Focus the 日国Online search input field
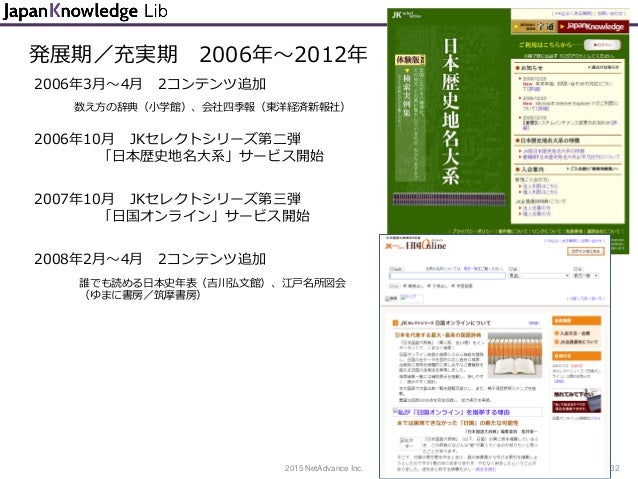This screenshot has width=638, height=479. 447,276
